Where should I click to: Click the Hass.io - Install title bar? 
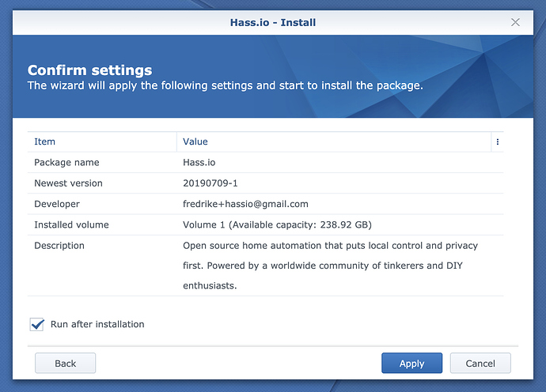point(273,23)
